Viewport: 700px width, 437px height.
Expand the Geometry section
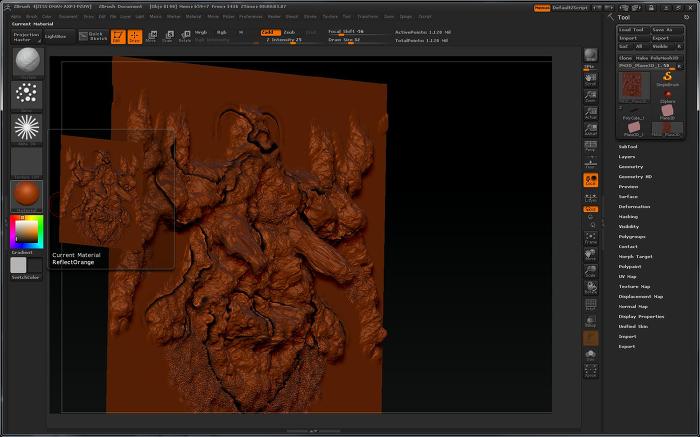point(630,166)
